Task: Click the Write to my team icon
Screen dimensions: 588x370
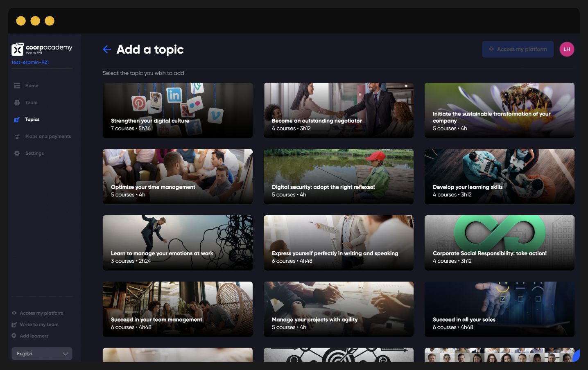Action: 14,325
